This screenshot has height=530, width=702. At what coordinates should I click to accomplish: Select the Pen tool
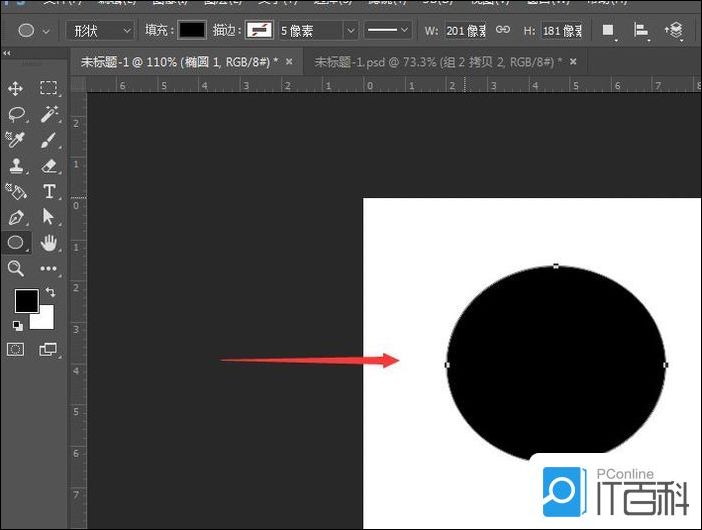point(16,217)
